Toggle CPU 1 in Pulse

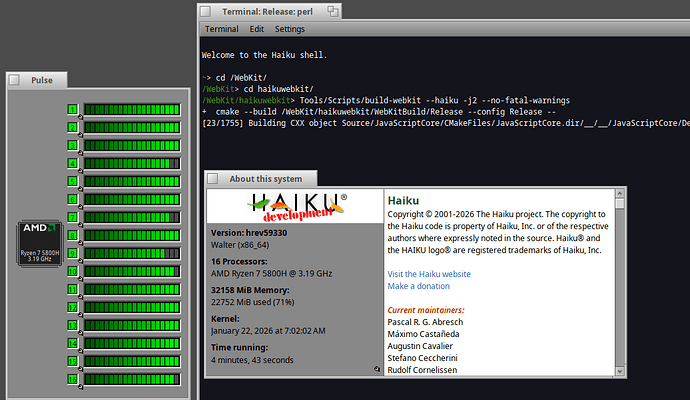point(72,109)
